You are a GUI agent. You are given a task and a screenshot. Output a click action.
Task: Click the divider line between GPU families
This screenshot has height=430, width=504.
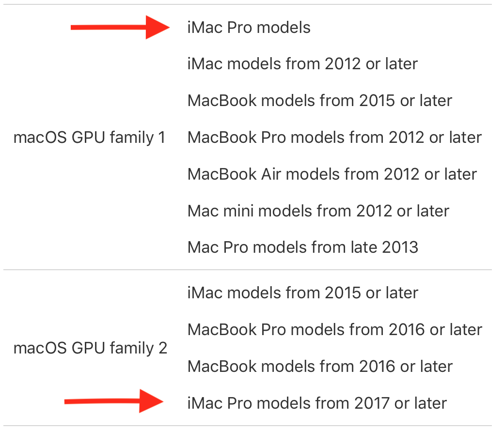tap(248, 270)
